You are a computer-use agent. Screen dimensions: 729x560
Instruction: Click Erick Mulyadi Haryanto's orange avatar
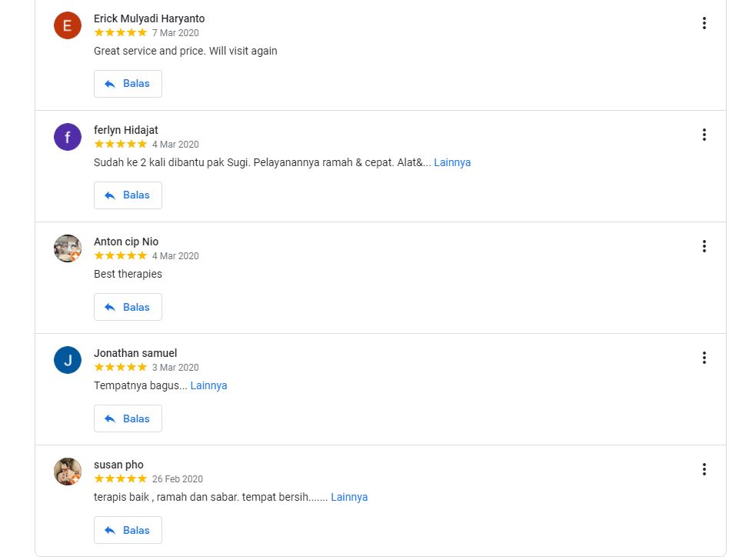pyautogui.click(x=68, y=25)
